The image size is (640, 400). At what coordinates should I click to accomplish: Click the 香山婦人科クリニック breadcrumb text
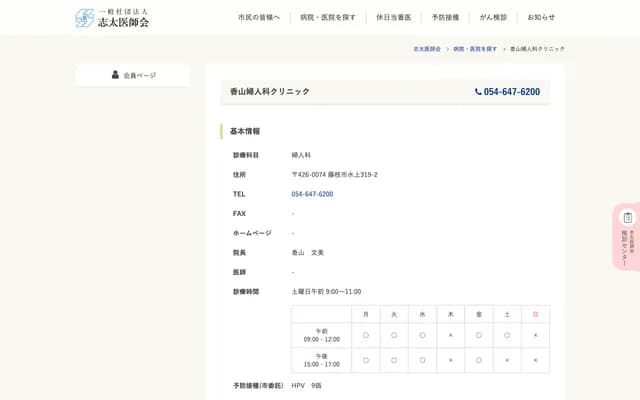pyautogui.click(x=537, y=49)
